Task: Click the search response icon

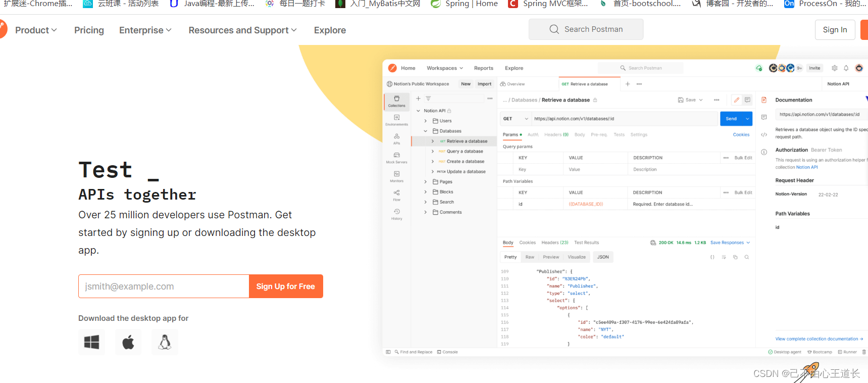Action: click(746, 257)
